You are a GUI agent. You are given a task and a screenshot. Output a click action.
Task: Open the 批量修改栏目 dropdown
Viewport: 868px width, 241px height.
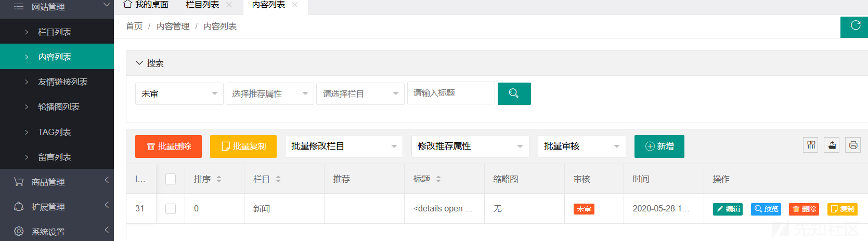click(343, 146)
